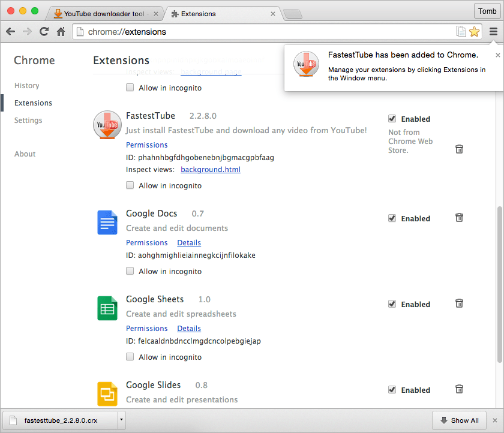Click the Google Slides extension icon
Image resolution: width=504 pixels, height=433 pixels.
tap(107, 394)
